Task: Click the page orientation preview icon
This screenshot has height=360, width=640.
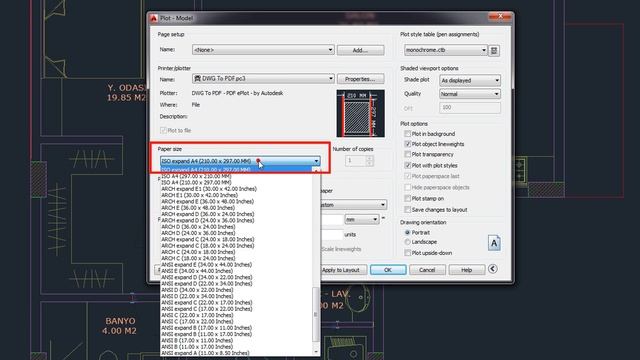Action: click(x=494, y=243)
